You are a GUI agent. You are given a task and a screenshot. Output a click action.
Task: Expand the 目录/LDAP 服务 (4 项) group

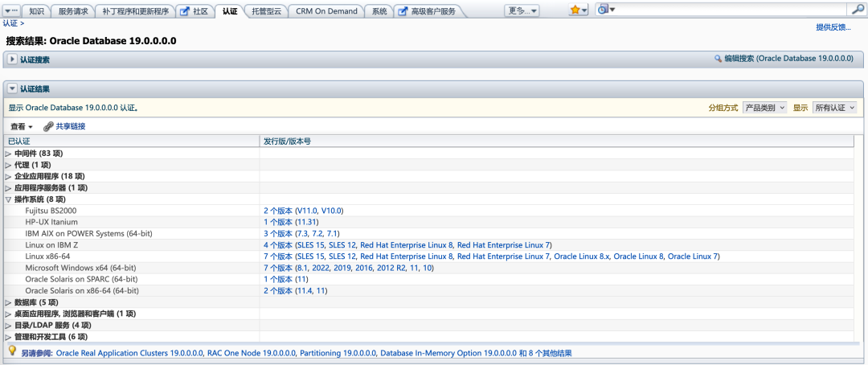[x=8, y=325]
